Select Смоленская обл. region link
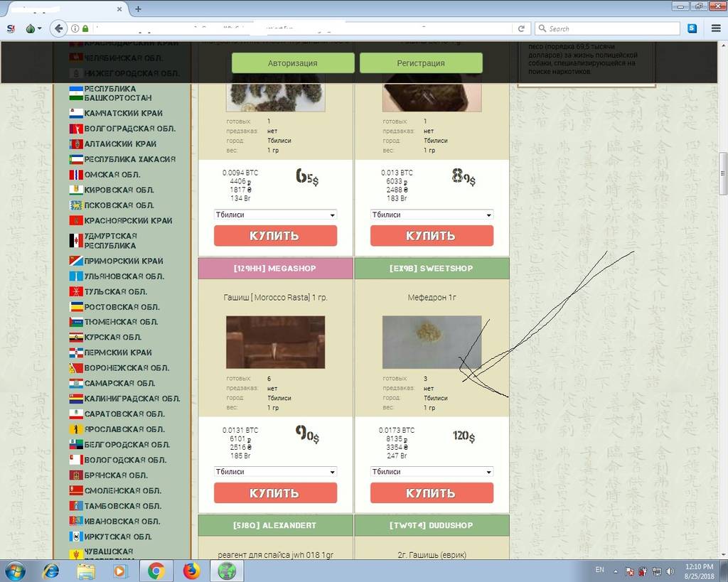 (122, 490)
